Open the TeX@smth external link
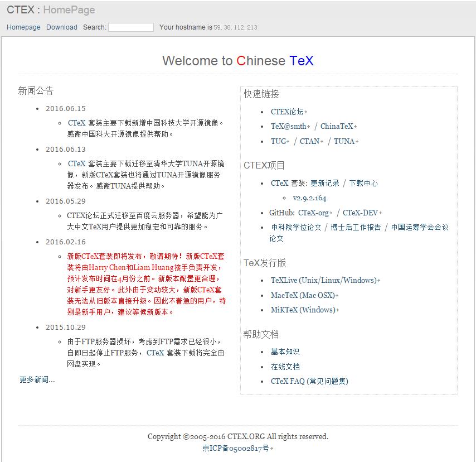Image resolution: width=476 pixels, height=462 pixels. (x=290, y=126)
